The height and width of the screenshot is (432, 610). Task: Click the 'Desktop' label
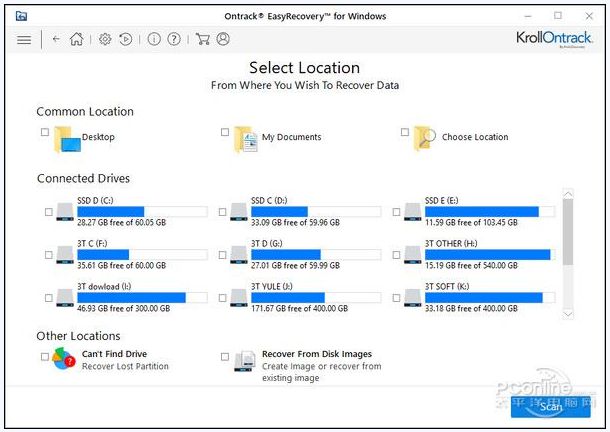[x=98, y=137]
